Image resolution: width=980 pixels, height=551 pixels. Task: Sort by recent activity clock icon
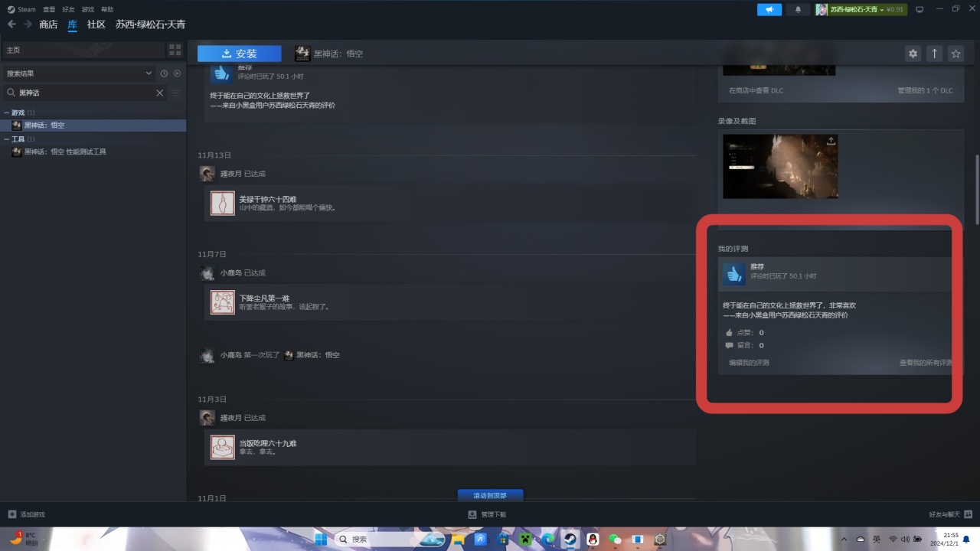(164, 73)
